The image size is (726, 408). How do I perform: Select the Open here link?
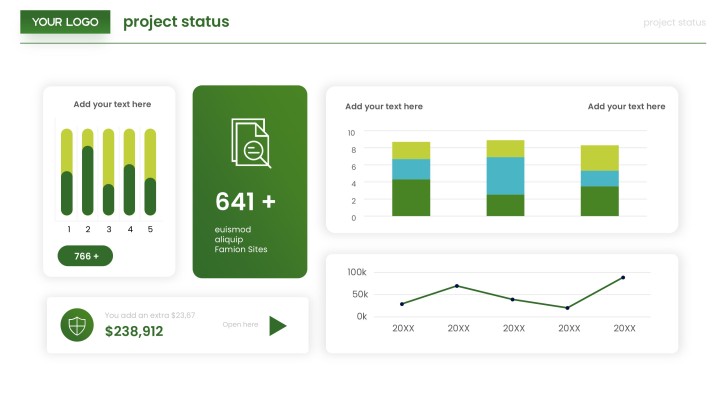click(x=240, y=324)
